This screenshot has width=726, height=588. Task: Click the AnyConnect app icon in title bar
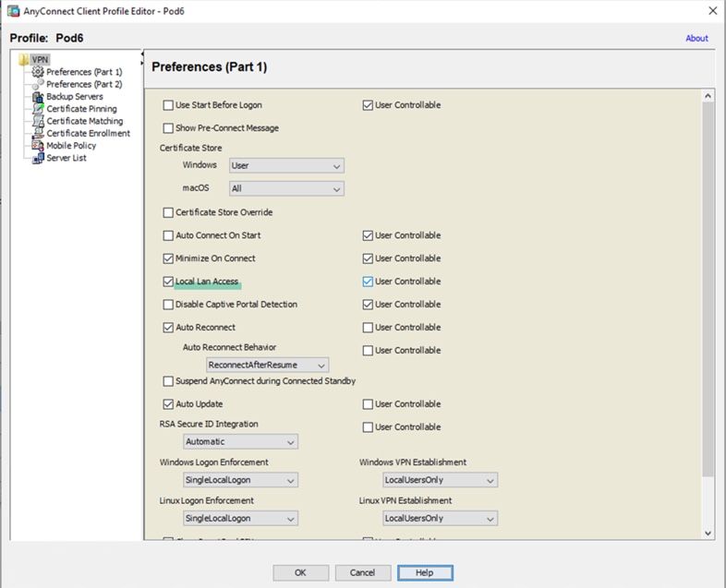[14, 11]
